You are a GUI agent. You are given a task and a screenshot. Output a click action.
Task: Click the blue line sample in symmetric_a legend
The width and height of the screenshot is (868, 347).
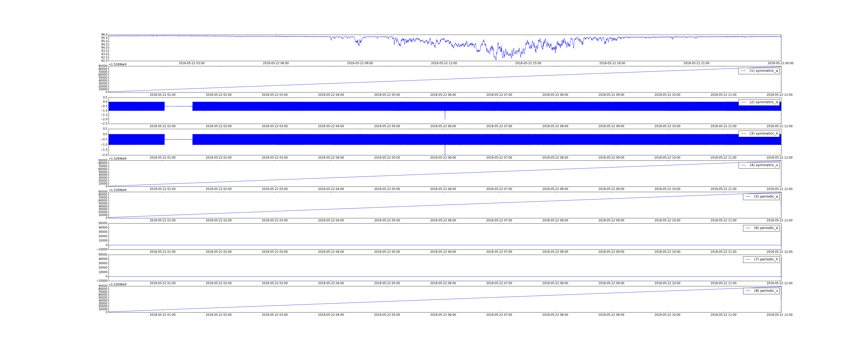743,71
